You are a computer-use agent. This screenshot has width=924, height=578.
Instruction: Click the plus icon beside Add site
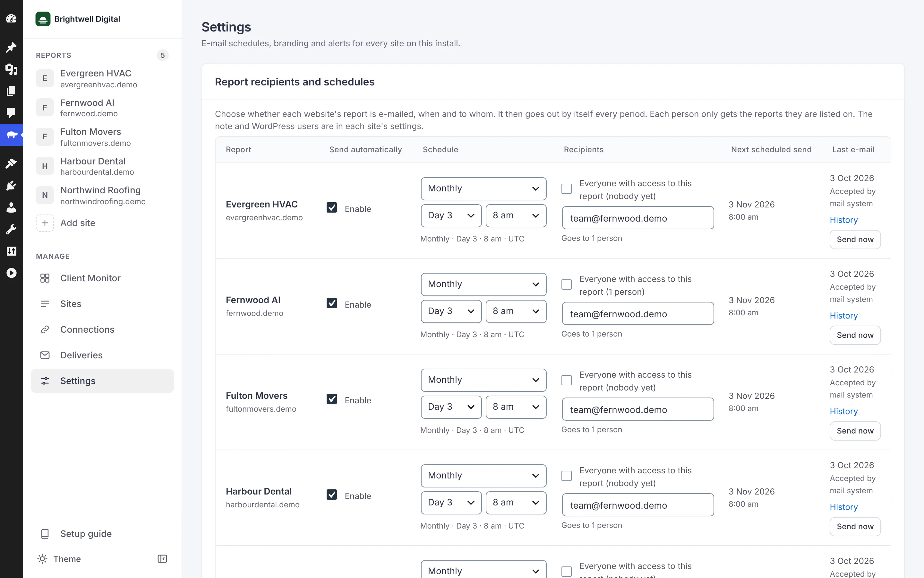tap(45, 223)
